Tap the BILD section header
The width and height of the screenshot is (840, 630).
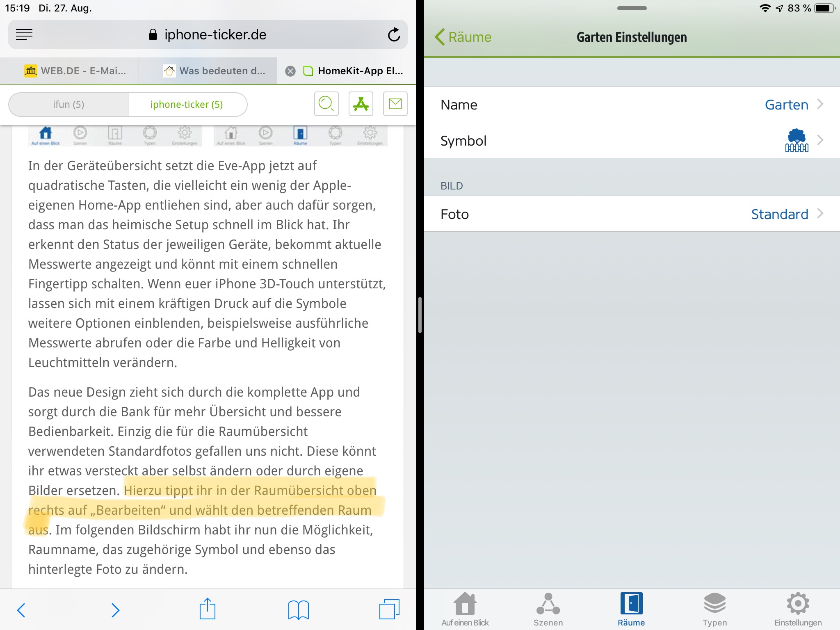pos(452,186)
